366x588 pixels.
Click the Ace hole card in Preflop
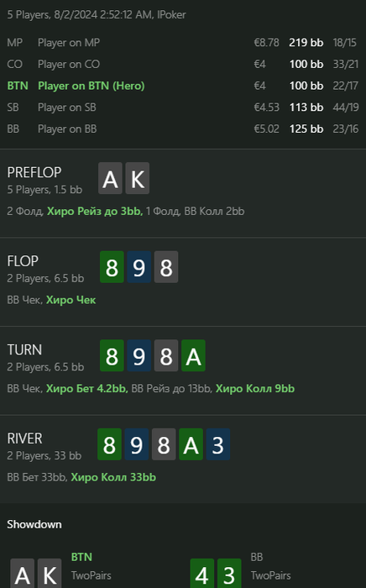[x=110, y=178]
